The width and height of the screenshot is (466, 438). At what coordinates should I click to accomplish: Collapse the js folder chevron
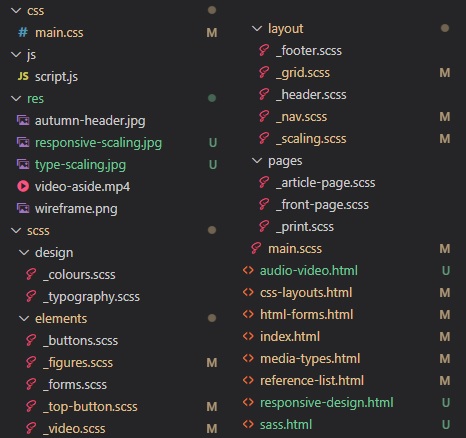[x=16, y=54]
